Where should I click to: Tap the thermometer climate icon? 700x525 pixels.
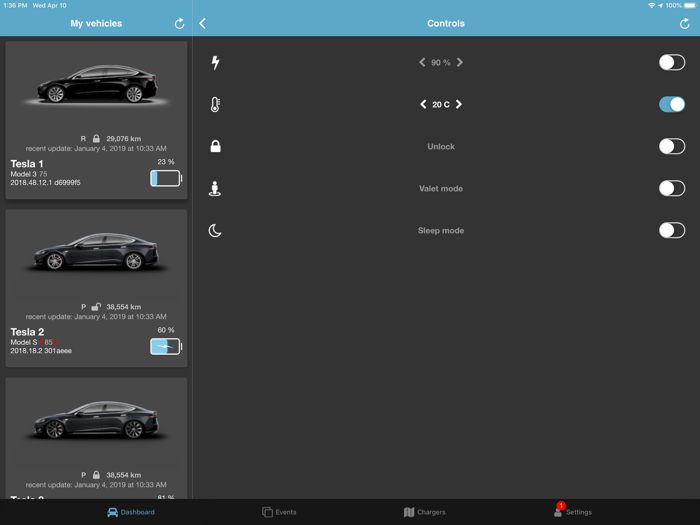click(215, 104)
